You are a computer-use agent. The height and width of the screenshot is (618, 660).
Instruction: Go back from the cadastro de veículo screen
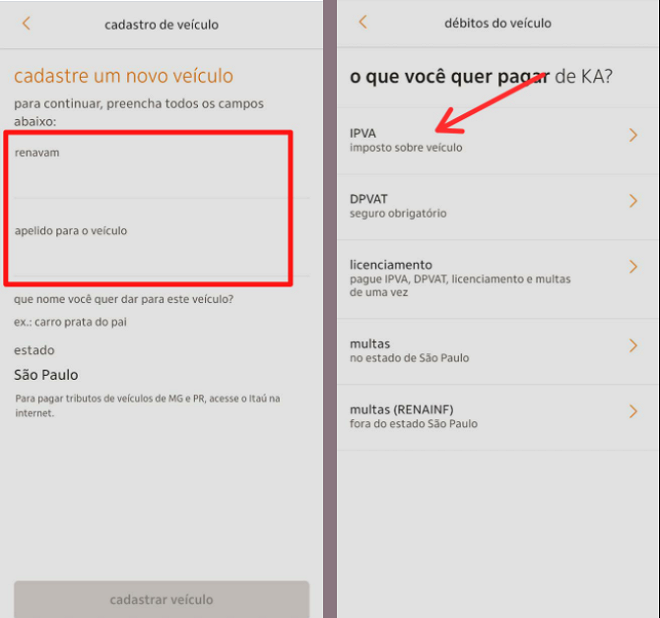pos(26,23)
